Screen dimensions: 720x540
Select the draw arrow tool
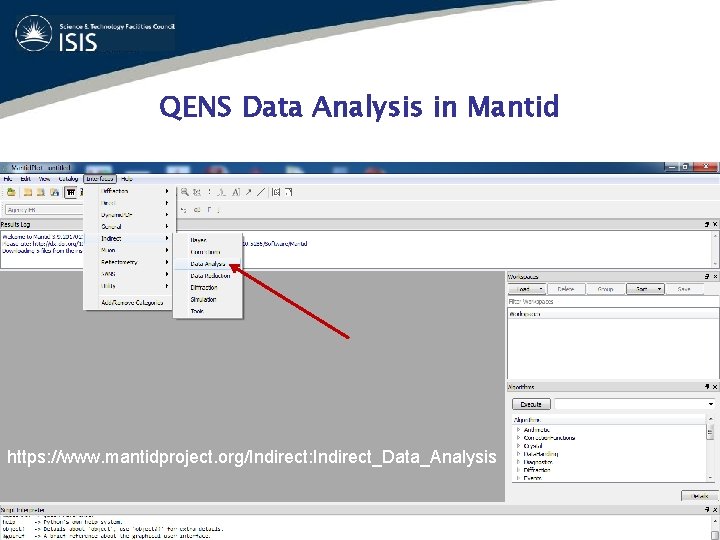[248, 192]
